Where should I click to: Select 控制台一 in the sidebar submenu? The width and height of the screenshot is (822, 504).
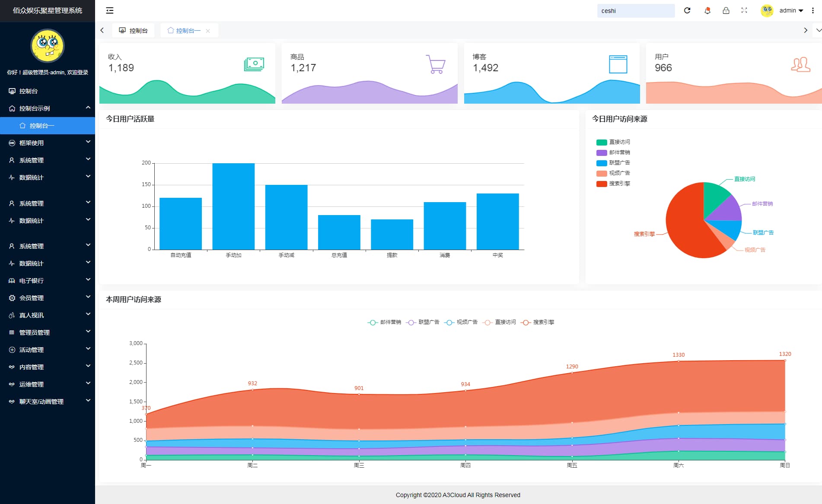[42, 126]
